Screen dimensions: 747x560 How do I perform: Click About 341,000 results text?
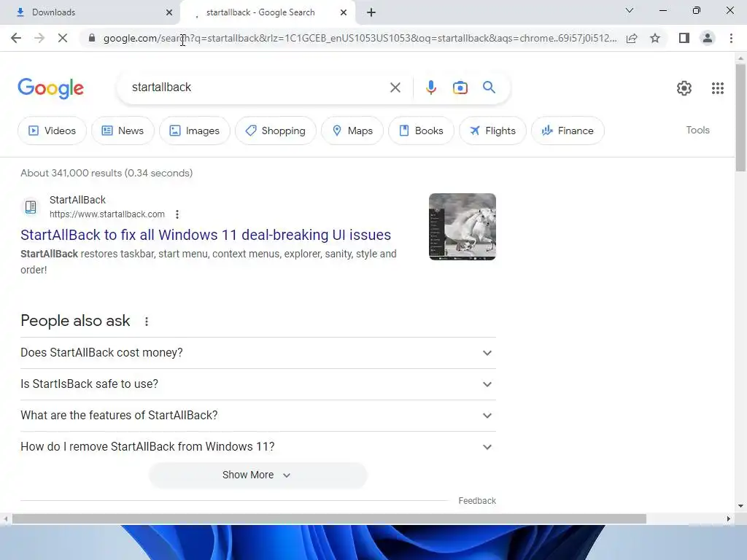tap(107, 173)
